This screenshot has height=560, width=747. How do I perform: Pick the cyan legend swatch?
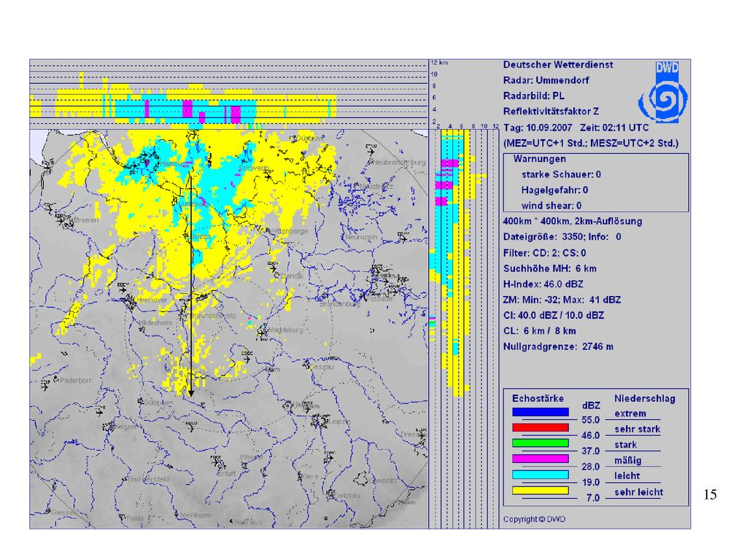click(x=541, y=475)
